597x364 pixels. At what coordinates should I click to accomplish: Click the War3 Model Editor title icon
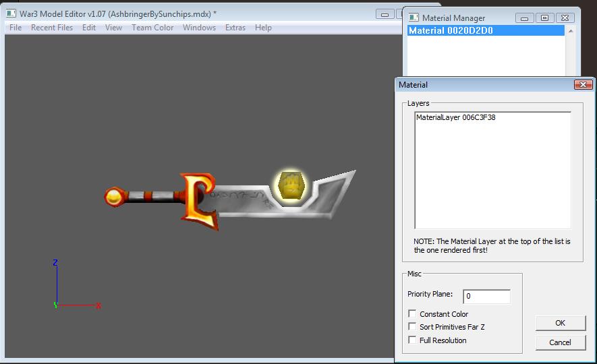(11, 13)
